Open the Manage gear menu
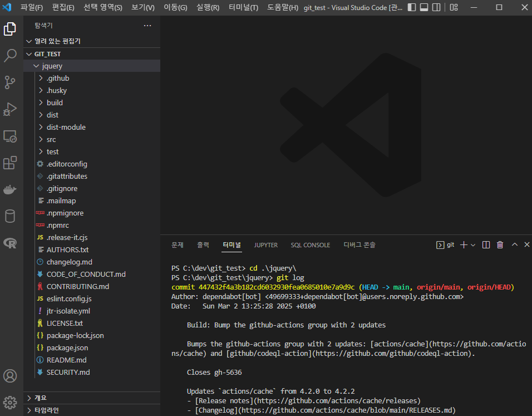532x416 pixels. 10,403
